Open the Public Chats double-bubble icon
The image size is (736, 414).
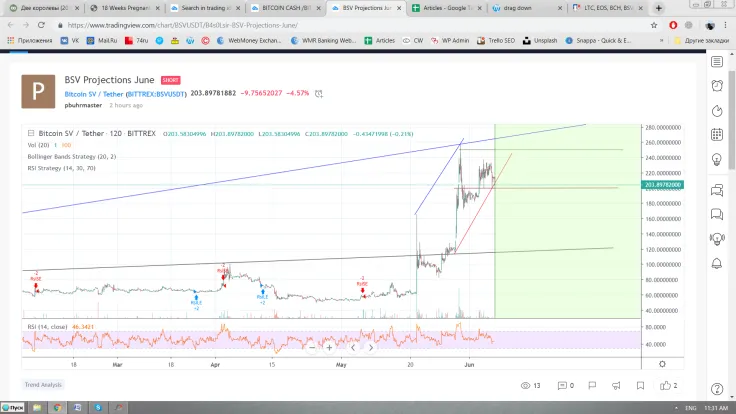pos(717,190)
